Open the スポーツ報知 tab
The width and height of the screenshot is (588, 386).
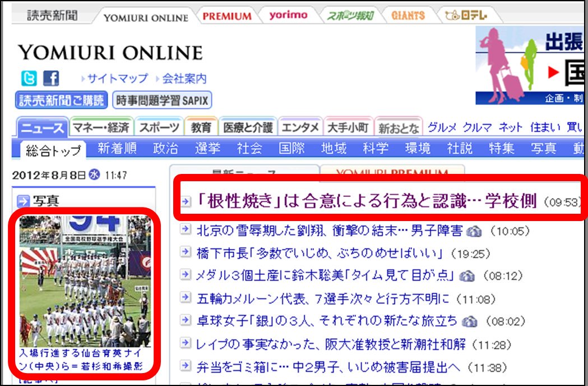click(x=350, y=15)
